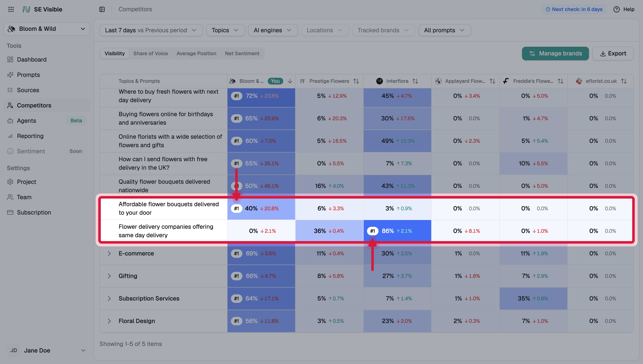Collapse the sidebar panel toggle icon

(102, 9)
